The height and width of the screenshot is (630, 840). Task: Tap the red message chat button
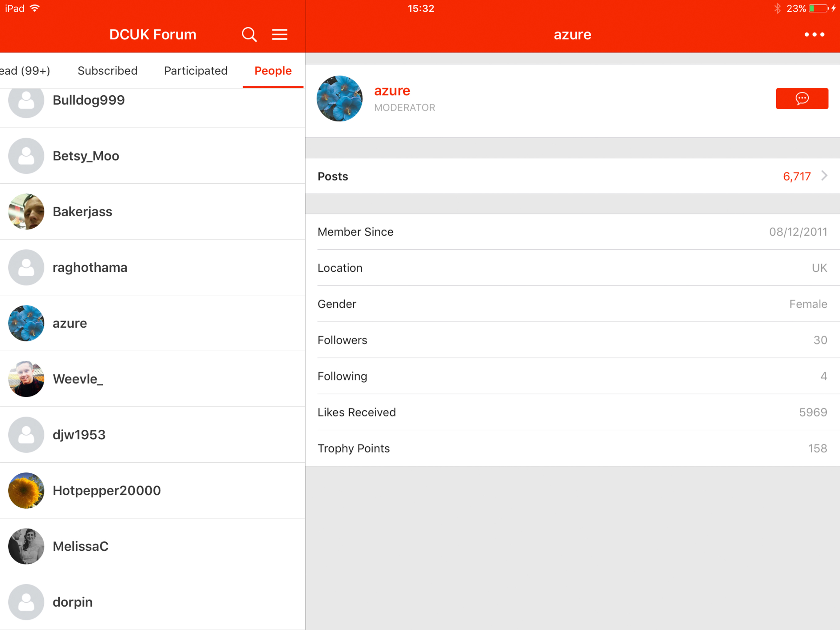pos(802,98)
